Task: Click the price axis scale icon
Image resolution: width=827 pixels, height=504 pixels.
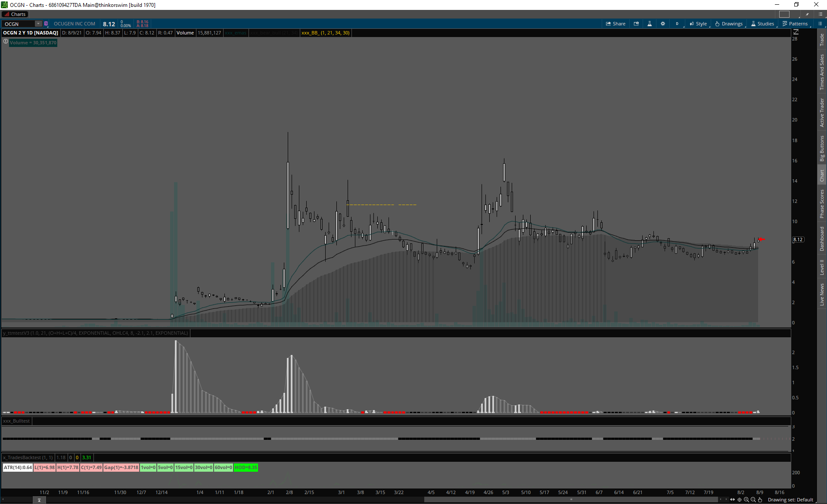Action: click(x=796, y=32)
